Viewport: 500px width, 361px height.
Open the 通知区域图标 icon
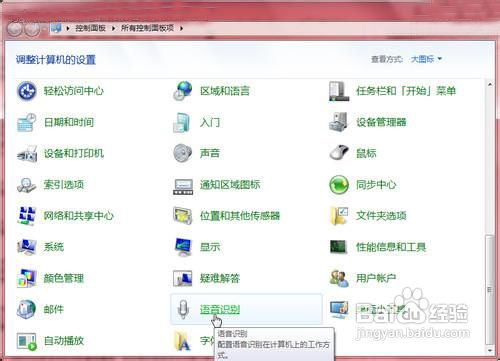[x=183, y=186]
